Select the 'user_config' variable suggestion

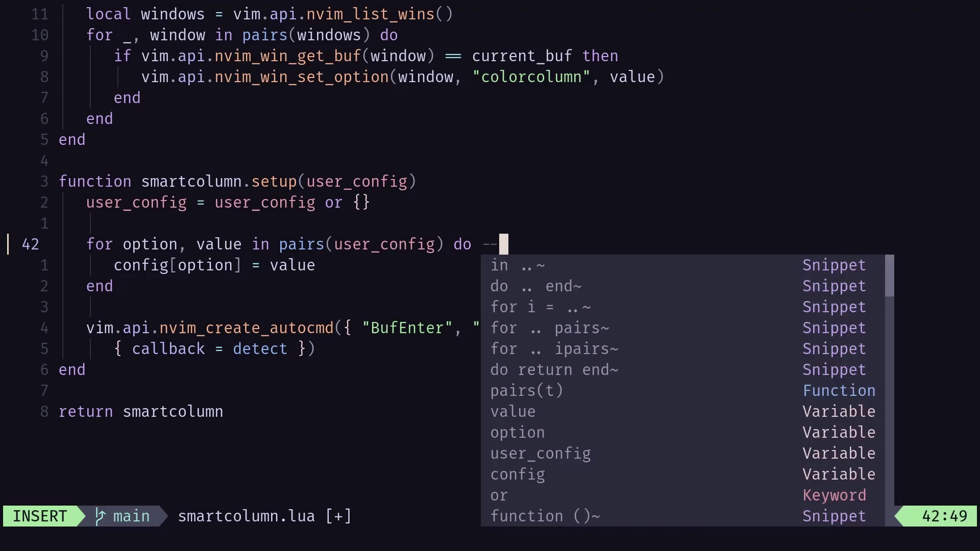click(x=541, y=454)
